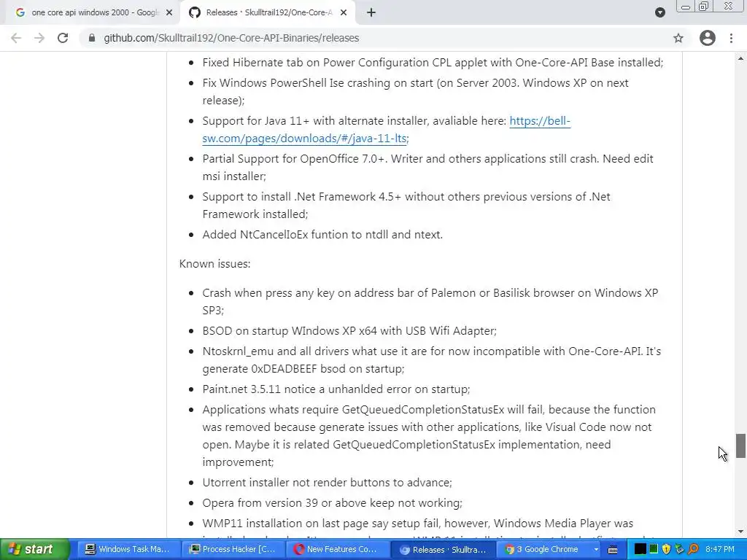Click the scrollbar up arrow

point(740,58)
